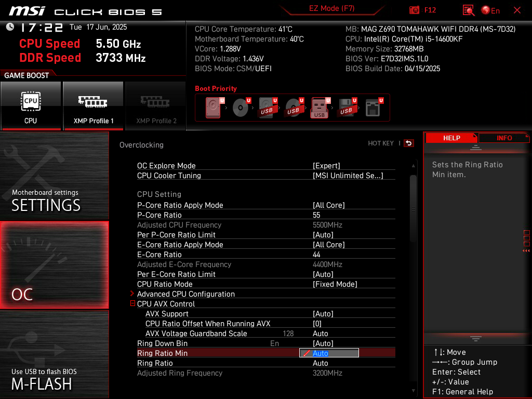Close the BIOS with the X icon
Screen dimensions: 532x399
(x=517, y=10)
